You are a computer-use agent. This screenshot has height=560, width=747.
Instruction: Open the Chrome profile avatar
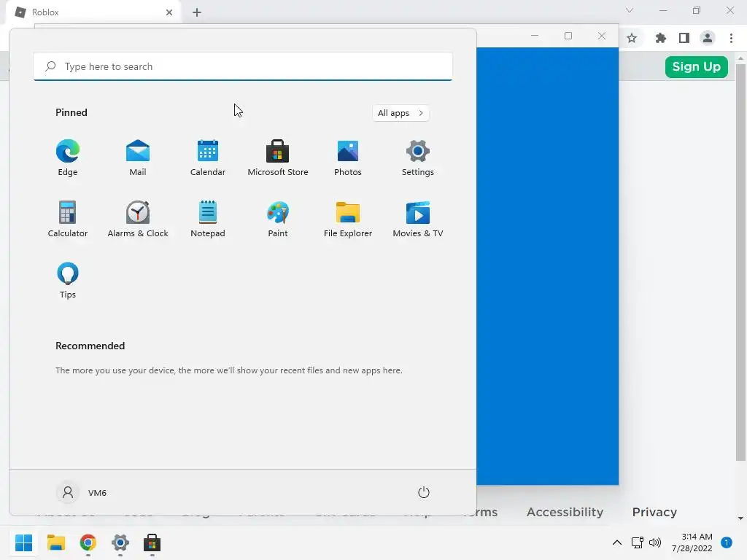[708, 38]
